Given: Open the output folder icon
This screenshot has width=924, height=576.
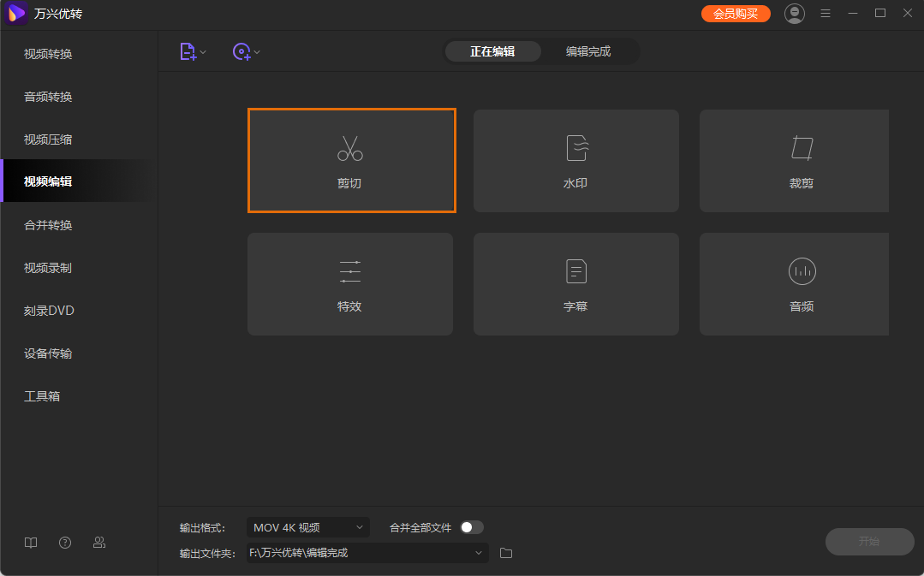Looking at the screenshot, I should (506, 553).
